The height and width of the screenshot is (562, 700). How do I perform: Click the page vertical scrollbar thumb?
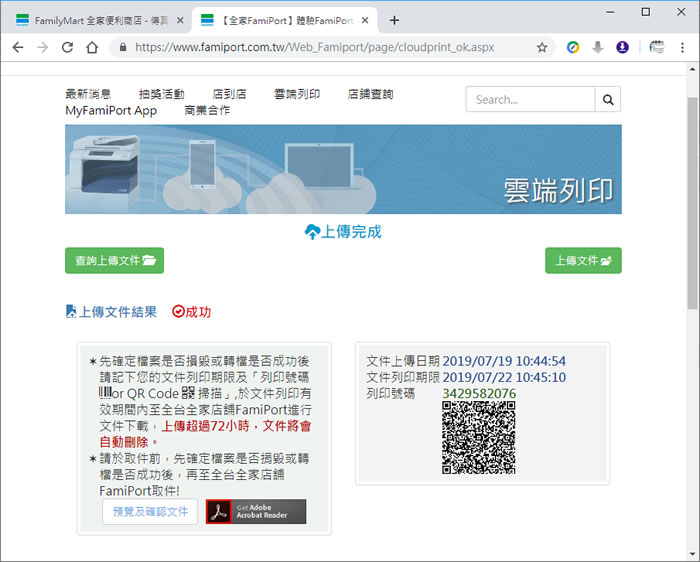point(692,203)
